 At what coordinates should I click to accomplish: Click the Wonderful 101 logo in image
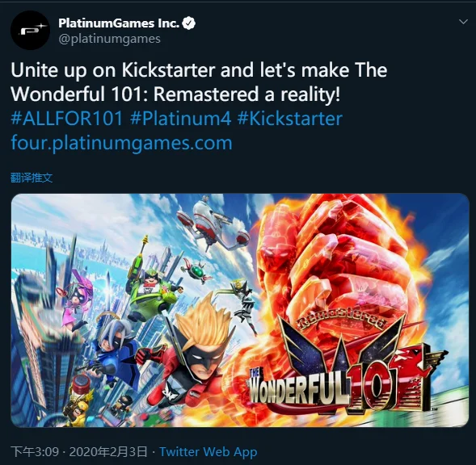pyautogui.click(x=346, y=367)
